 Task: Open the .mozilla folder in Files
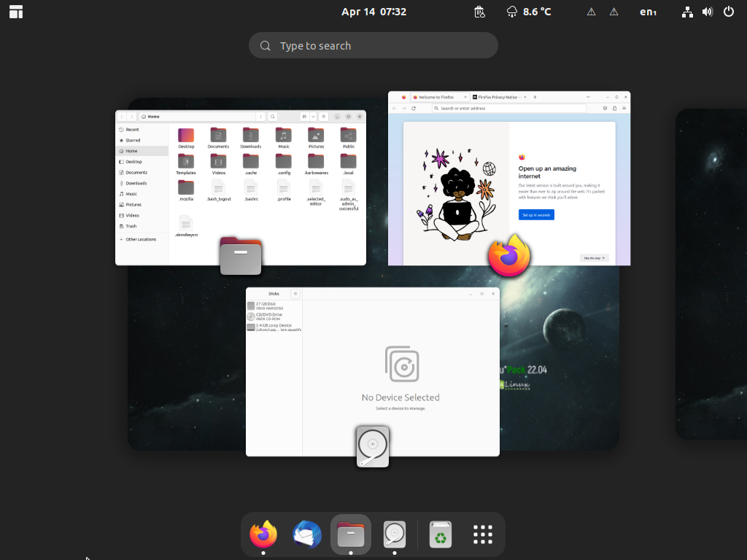[186, 190]
